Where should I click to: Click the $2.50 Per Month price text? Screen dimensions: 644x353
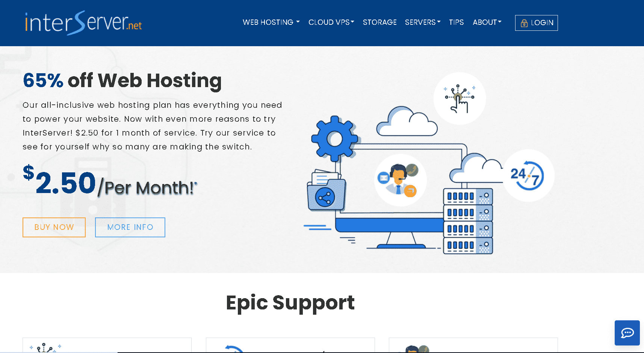(110, 181)
